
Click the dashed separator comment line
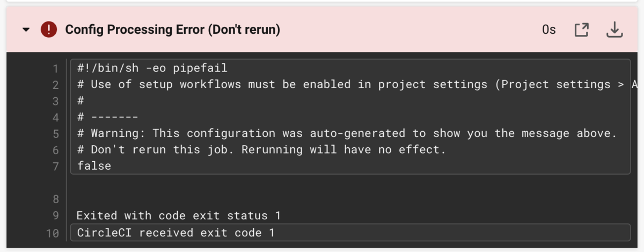point(108,117)
